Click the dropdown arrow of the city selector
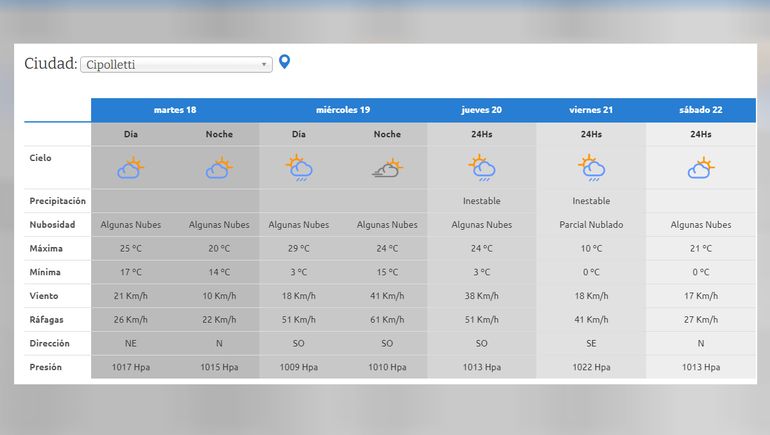 (x=264, y=65)
